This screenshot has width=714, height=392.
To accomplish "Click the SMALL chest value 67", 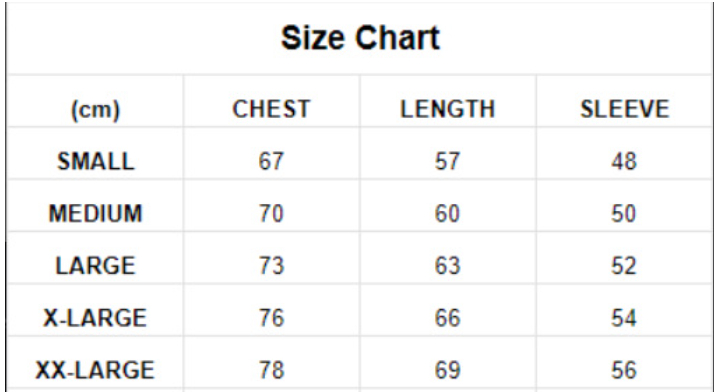I will tap(271, 161).
